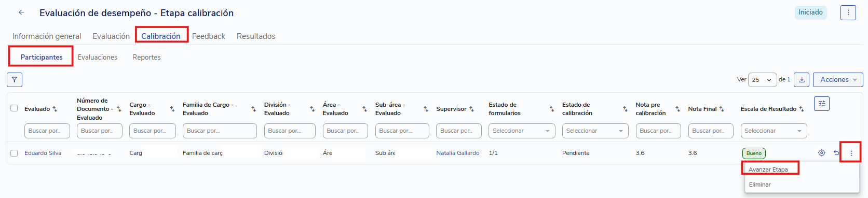This screenshot has width=868, height=198.
Task: Open the three-dot menu in Eduardo's row
Action: [x=851, y=153]
